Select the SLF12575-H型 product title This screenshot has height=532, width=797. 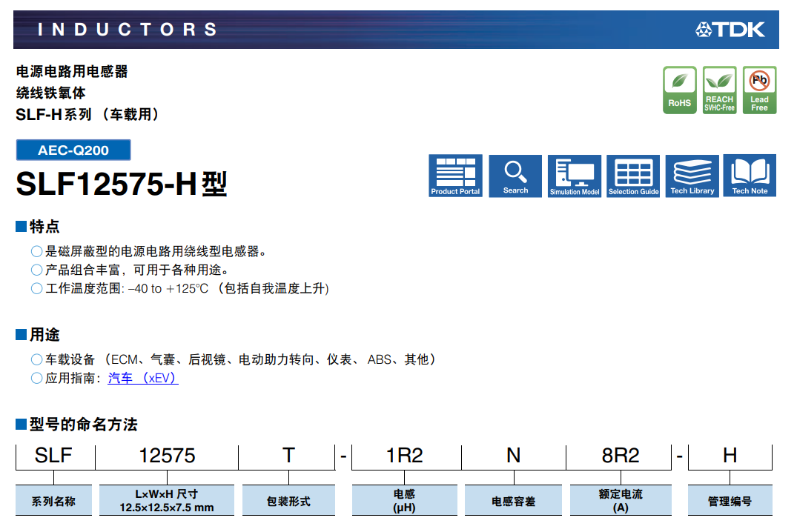122,184
